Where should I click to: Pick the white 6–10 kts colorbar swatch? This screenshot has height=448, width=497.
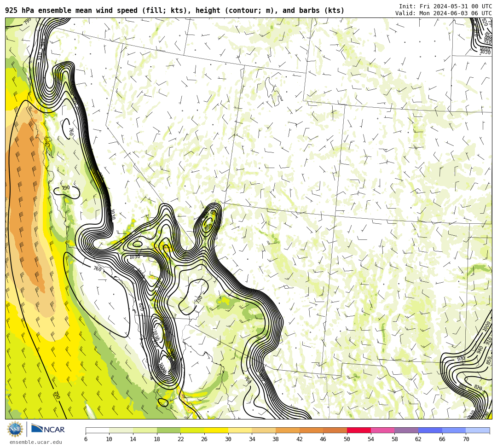pyautogui.click(x=97, y=430)
